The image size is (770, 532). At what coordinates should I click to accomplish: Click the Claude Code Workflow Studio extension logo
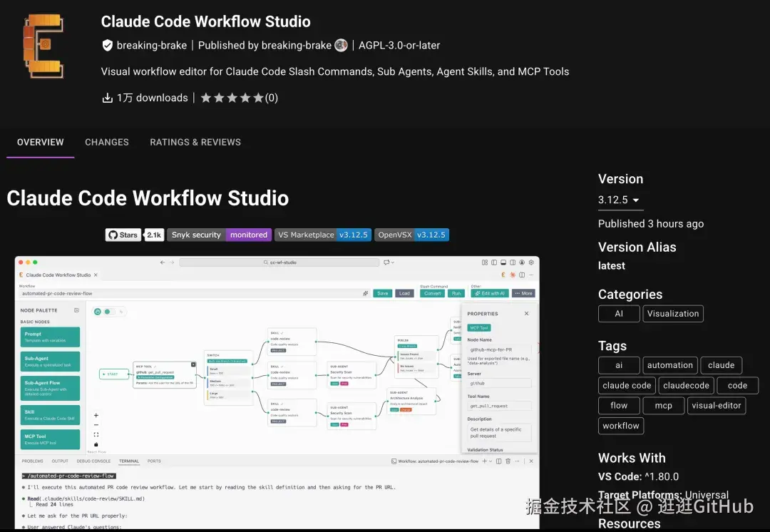click(43, 46)
